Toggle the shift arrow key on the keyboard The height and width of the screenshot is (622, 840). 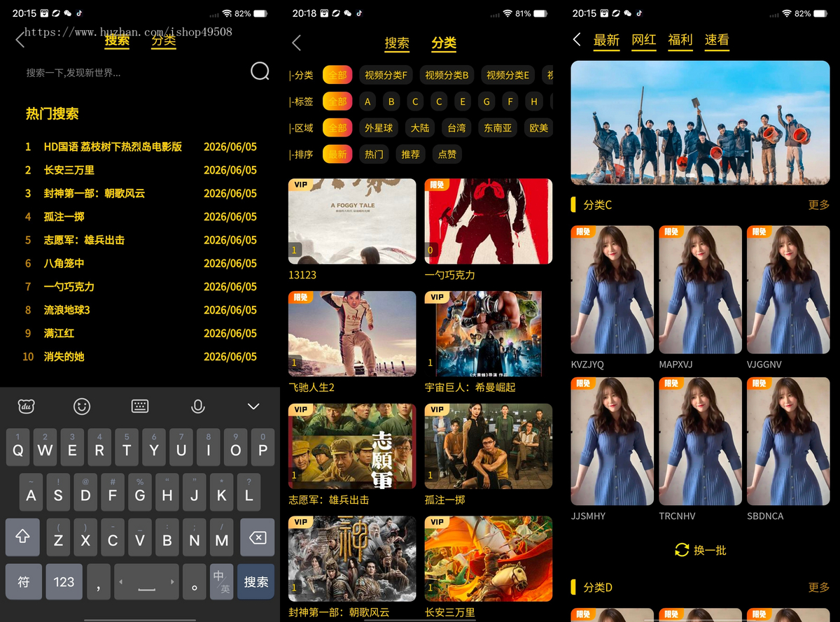click(x=22, y=537)
